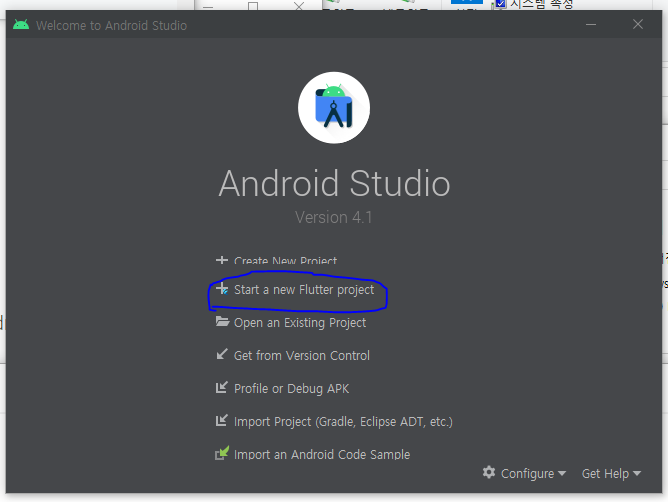This screenshot has width=668, height=502.
Task: Choose Import an Android Code Sample
Action: point(322,455)
